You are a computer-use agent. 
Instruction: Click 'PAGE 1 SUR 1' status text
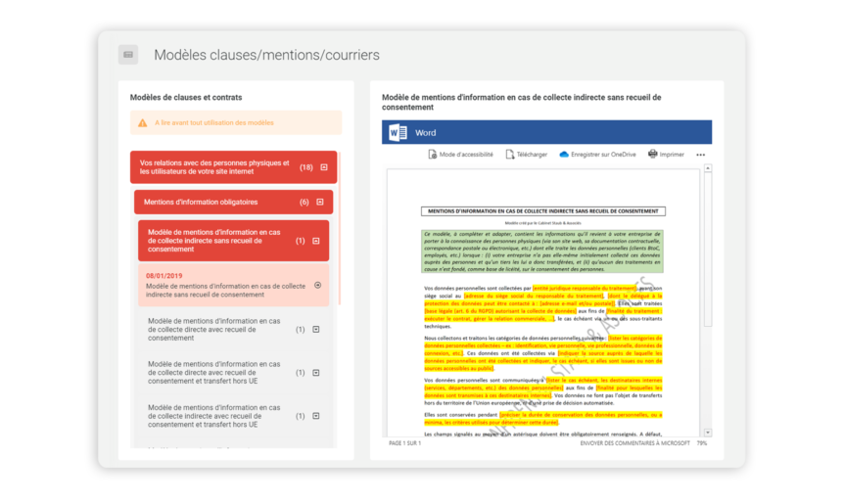point(404,443)
